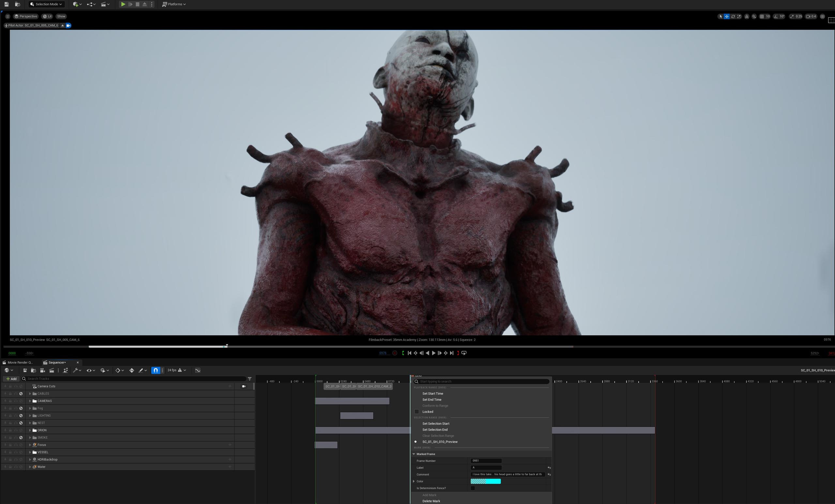Open the Sequencer wrench actions dropdown
835x504 pixels.
pyautogui.click(x=77, y=370)
